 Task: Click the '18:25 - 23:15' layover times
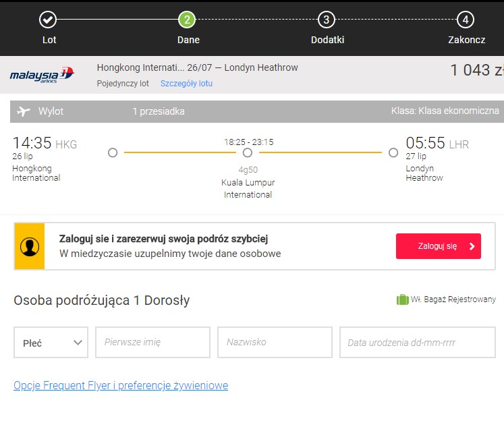(249, 142)
